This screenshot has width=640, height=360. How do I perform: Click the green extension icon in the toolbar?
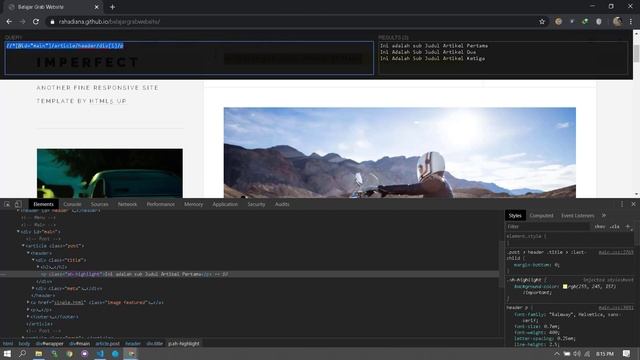585,22
